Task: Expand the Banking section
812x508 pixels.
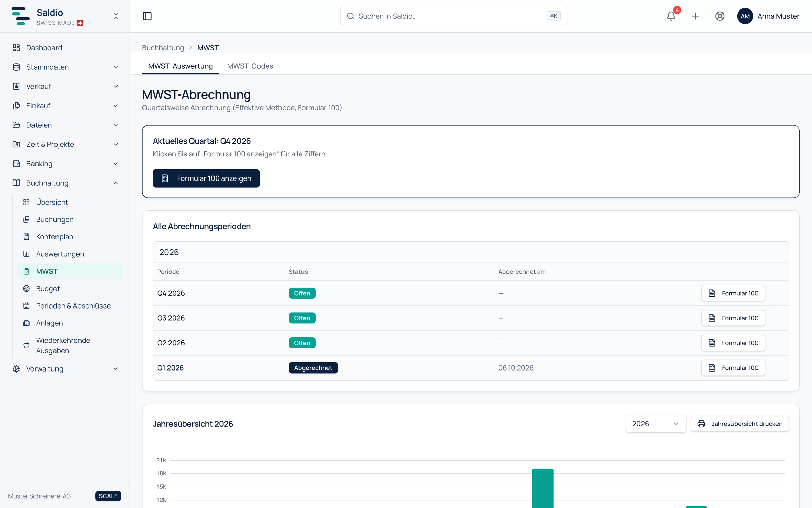Action: (x=65, y=164)
